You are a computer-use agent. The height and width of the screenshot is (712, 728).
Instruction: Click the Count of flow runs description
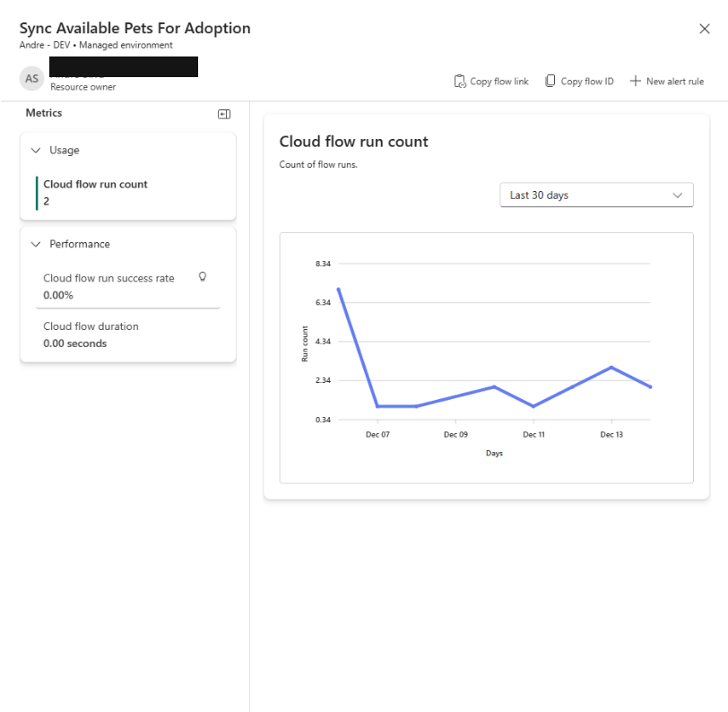click(318, 164)
